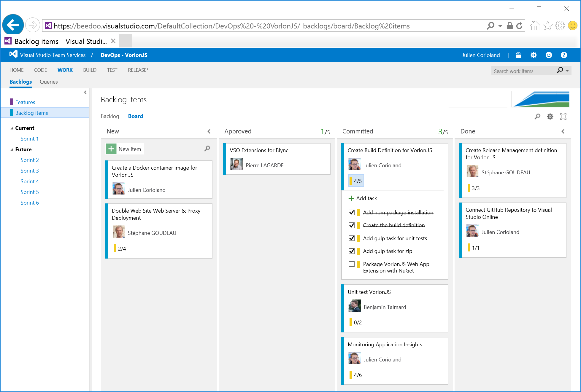Screen dimensions: 581x392
Task: Click the lock security icon in the header
Action: (518, 55)
